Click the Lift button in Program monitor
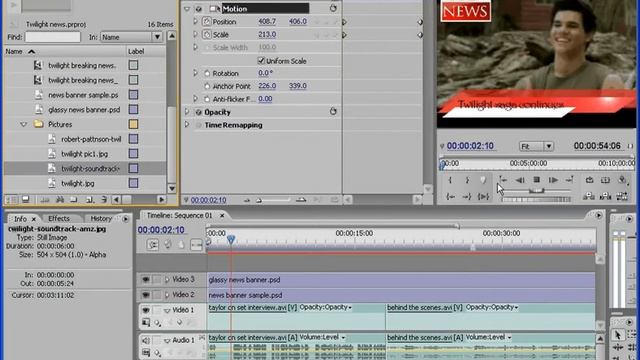 589,197
